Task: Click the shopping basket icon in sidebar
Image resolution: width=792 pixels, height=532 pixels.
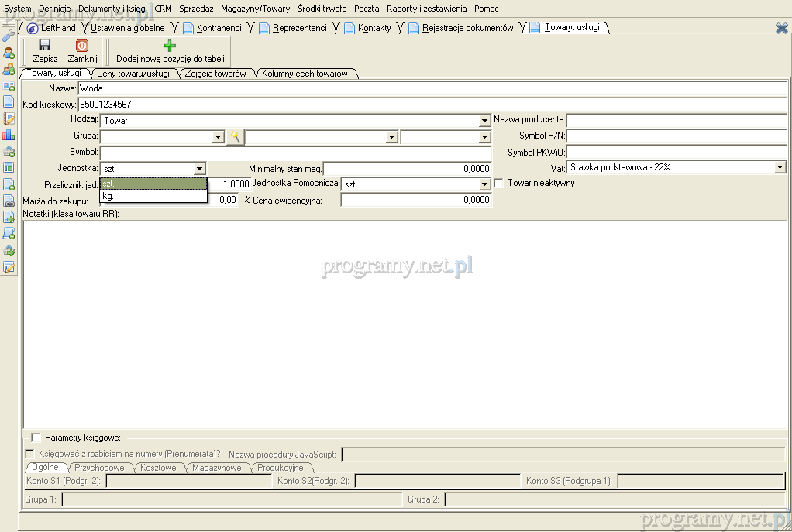Action: tap(9, 151)
